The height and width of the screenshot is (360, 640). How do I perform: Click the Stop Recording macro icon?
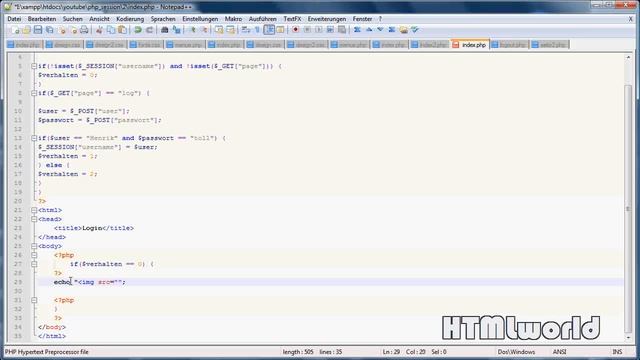tap(307, 30)
